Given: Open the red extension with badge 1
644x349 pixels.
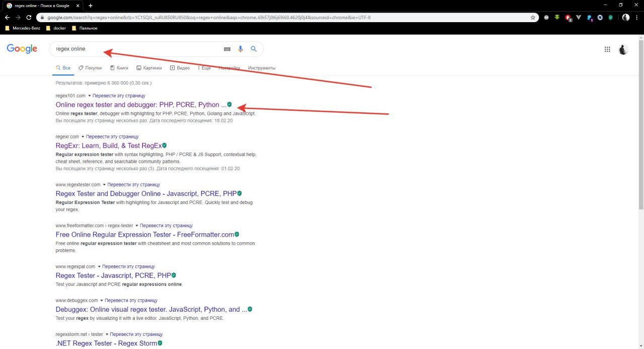Looking at the screenshot, I should pos(568,17).
